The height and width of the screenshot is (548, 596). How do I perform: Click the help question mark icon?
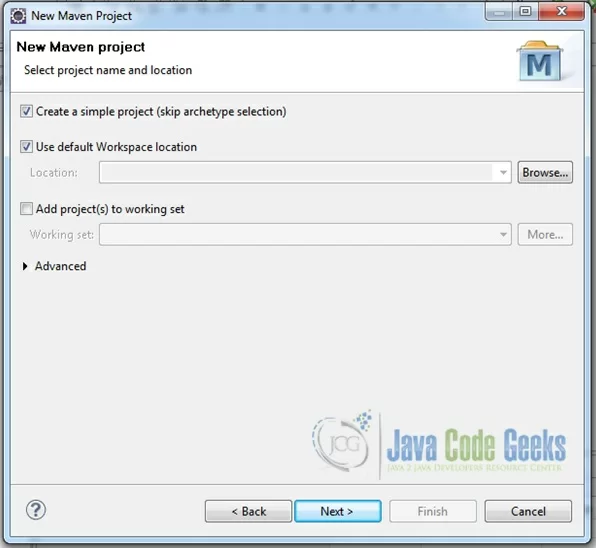click(36, 510)
